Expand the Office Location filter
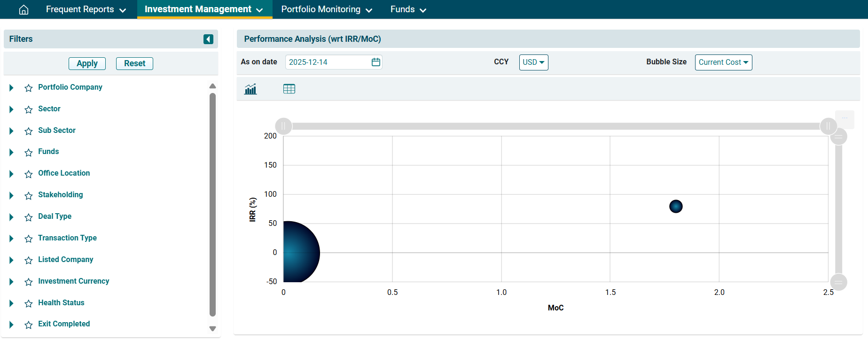The image size is (868, 340). [11, 174]
